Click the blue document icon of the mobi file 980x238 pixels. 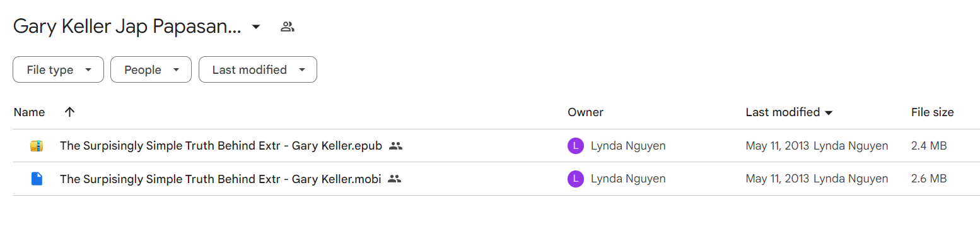37,179
